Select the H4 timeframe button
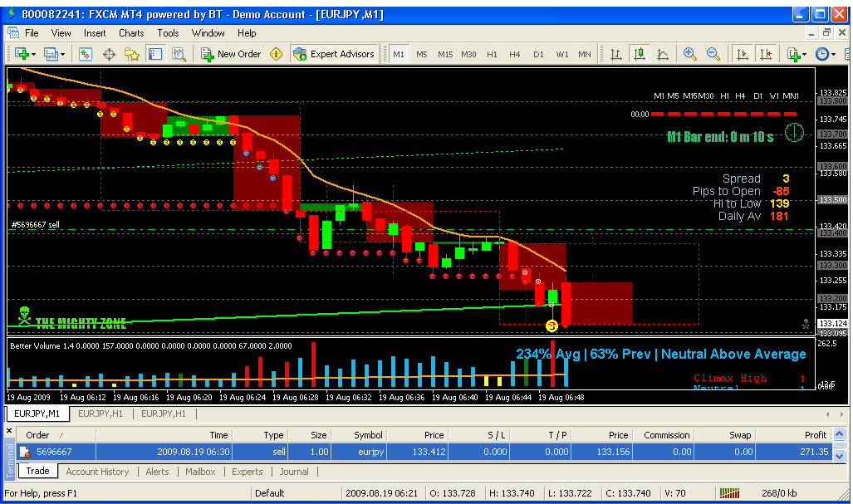Screen dimensions: 853x504 [x=515, y=54]
